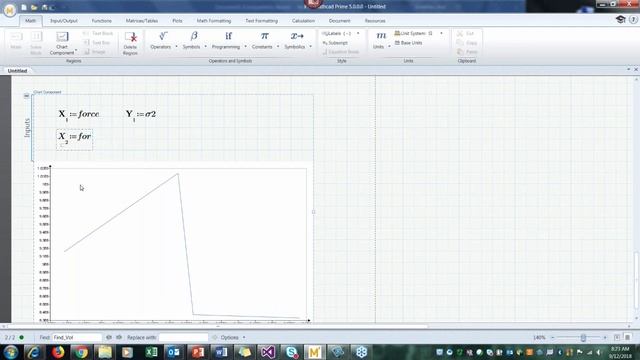
Task: Click the Help question mark icon
Action: click(x=633, y=20)
